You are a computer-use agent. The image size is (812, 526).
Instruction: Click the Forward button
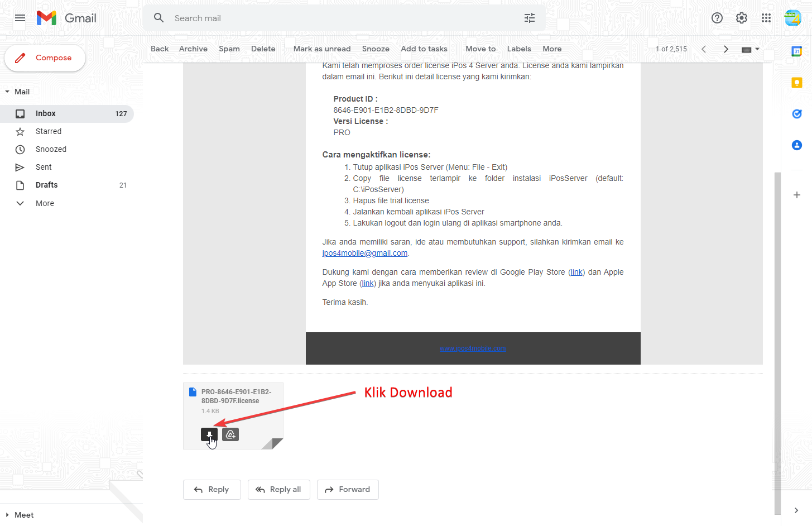(348, 490)
